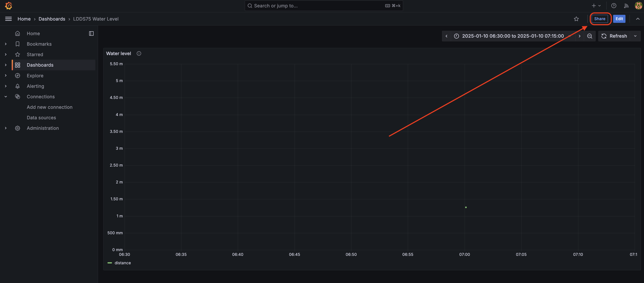Open the Help question mark icon
644x283 pixels.
click(614, 6)
